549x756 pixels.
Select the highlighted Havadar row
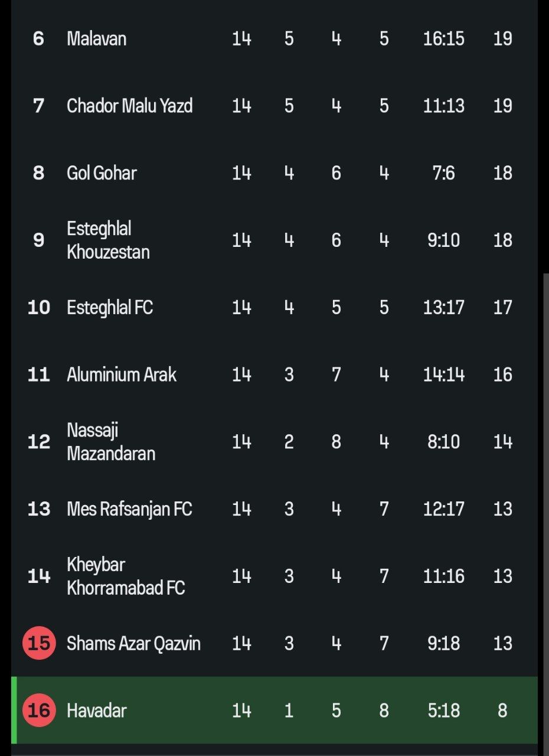pyautogui.click(x=274, y=710)
